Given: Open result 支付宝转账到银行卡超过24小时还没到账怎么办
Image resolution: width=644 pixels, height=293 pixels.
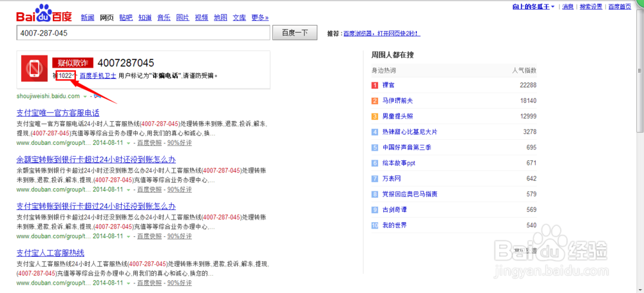Looking at the screenshot, I should (96, 206).
